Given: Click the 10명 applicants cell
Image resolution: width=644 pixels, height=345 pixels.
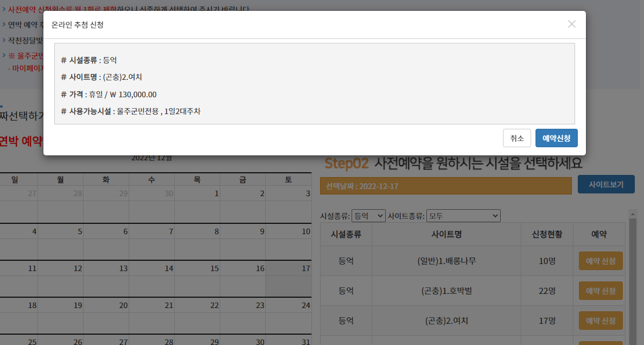Looking at the screenshot, I should tap(547, 261).
